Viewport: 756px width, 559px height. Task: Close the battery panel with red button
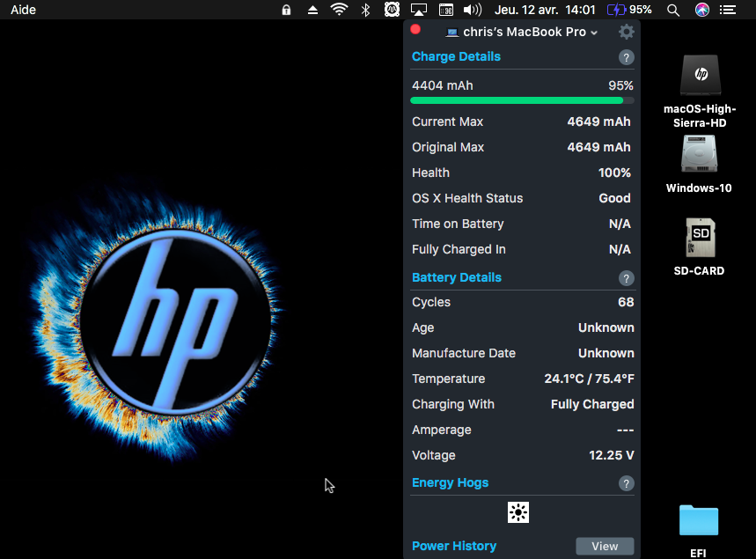pos(415,30)
